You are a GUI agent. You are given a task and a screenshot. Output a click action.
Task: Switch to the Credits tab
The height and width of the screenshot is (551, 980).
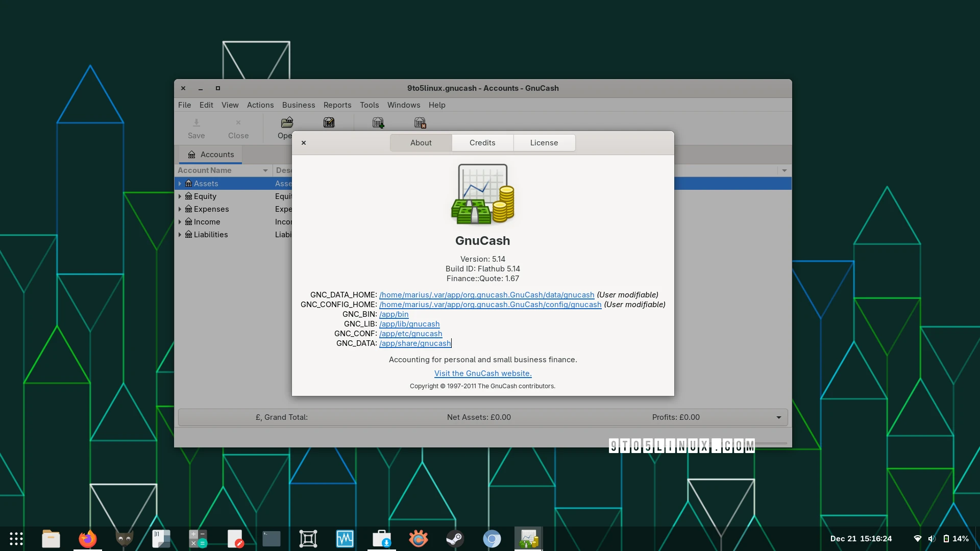(x=482, y=143)
